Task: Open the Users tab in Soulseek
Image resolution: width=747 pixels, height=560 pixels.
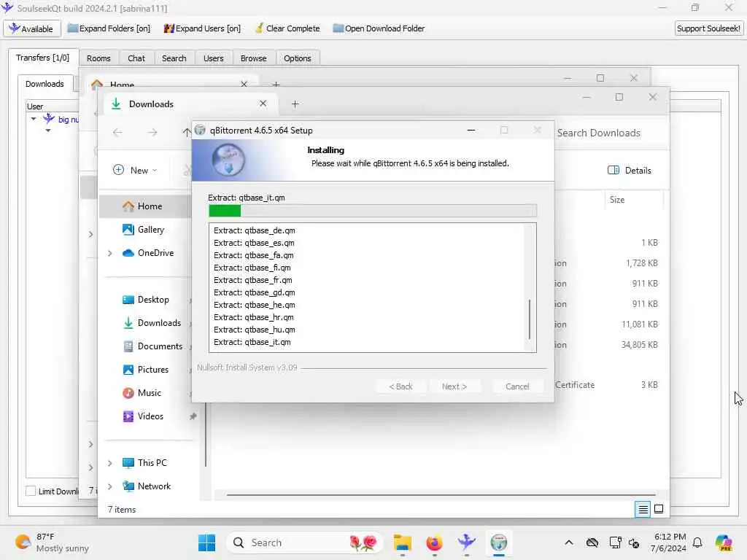Action: [214, 58]
